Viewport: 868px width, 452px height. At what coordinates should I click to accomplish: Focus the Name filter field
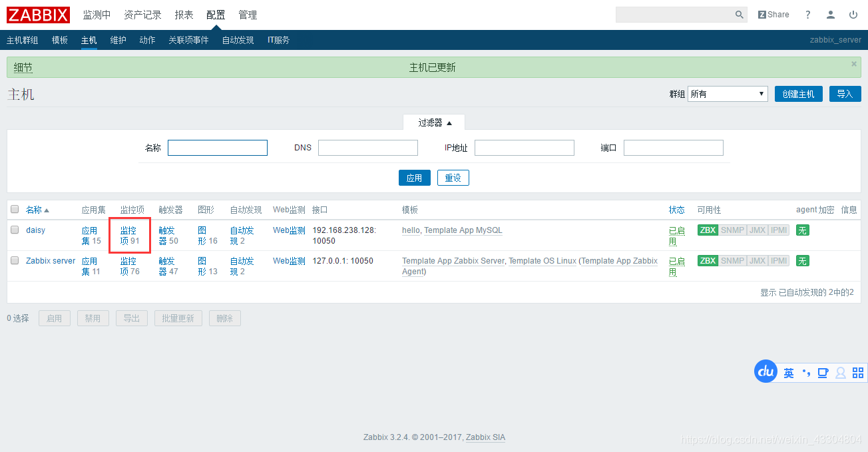pos(218,148)
